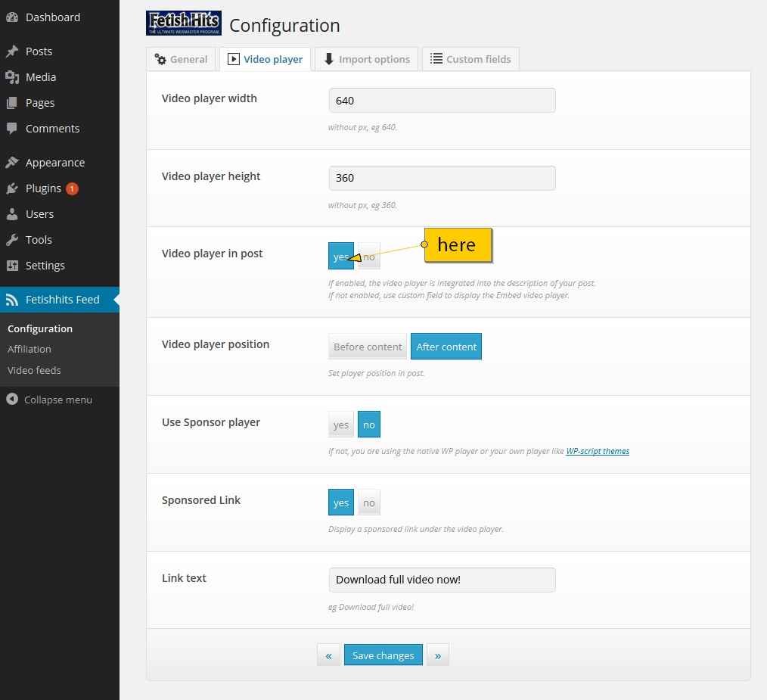Select Before content player position
The image size is (767, 700).
click(368, 347)
